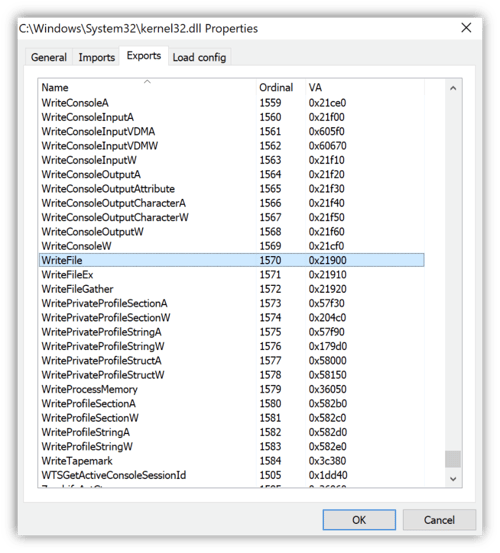This screenshot has height=553, width=500.
Task: Click the highlighted WriteFile row
Action: (231, 260)
